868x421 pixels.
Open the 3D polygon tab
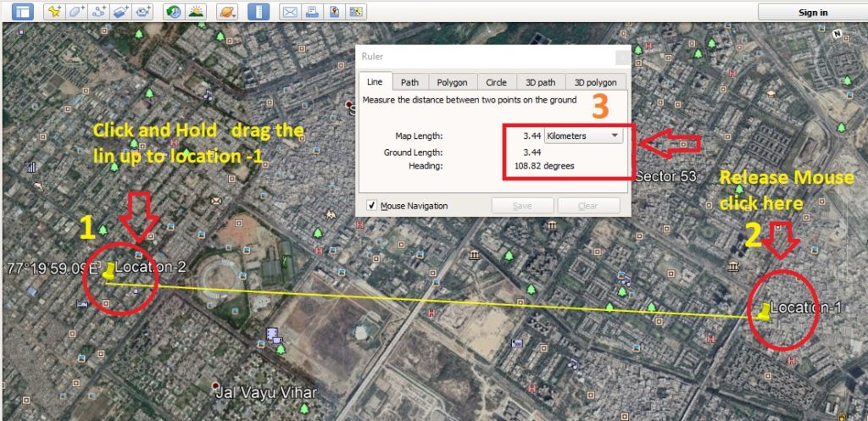click(596, 82)
